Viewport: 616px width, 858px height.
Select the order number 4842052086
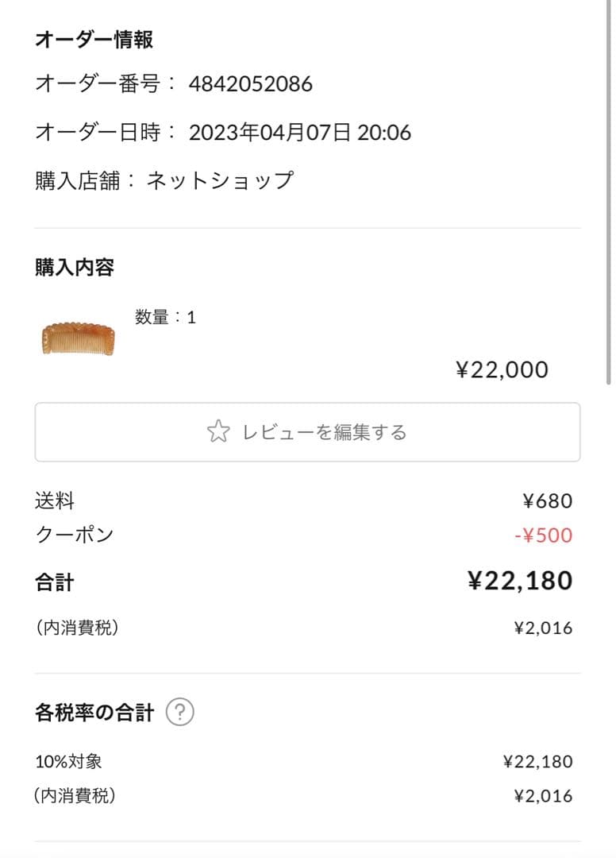[250, 83]
